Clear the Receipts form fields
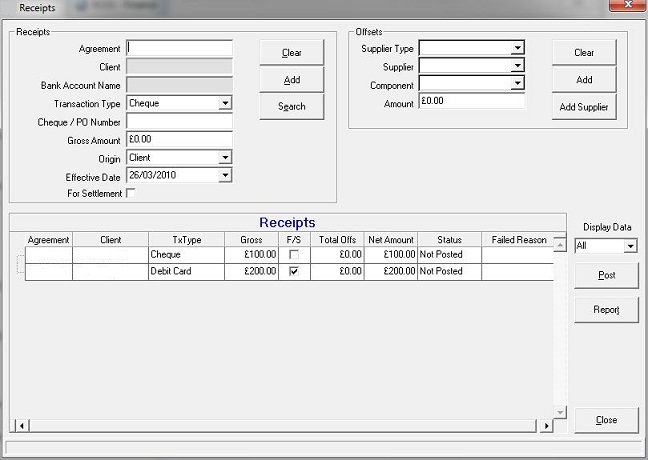 point(292,53)
